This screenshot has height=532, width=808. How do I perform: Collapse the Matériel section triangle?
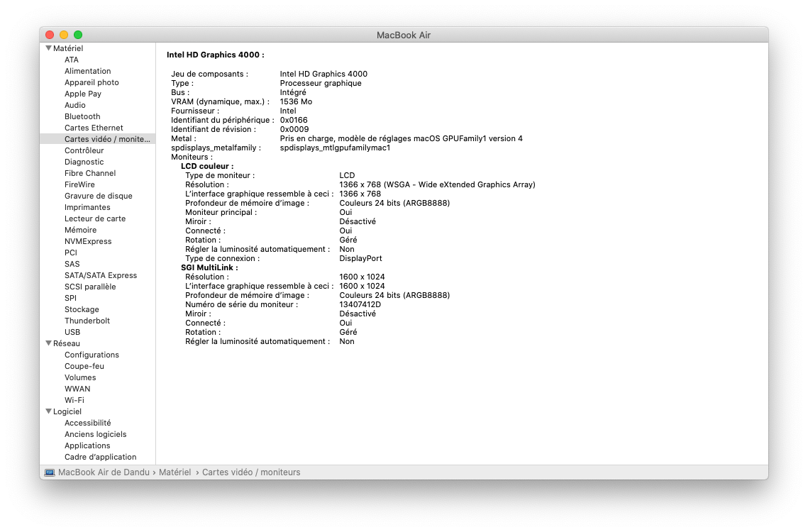(48, 48)
